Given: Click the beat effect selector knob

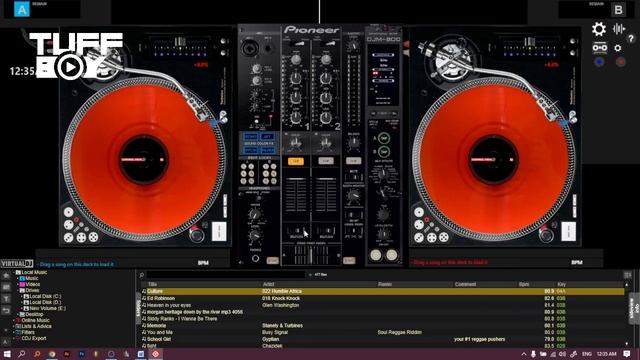Looking at the screenshot, I should (x=383, y=175).
